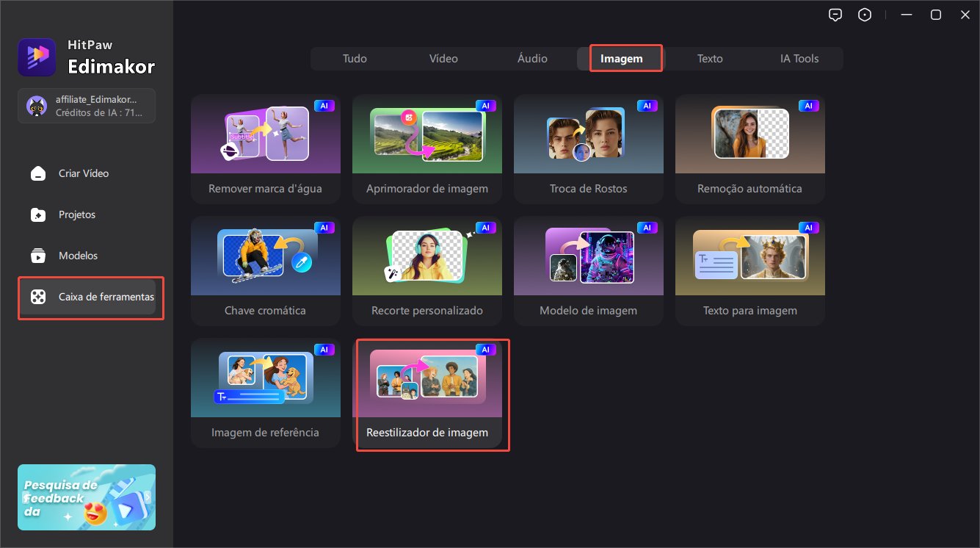Select Caixa de ferramentas in the sidebar
The width and height of the screenshot is (980, 548).
90,298
